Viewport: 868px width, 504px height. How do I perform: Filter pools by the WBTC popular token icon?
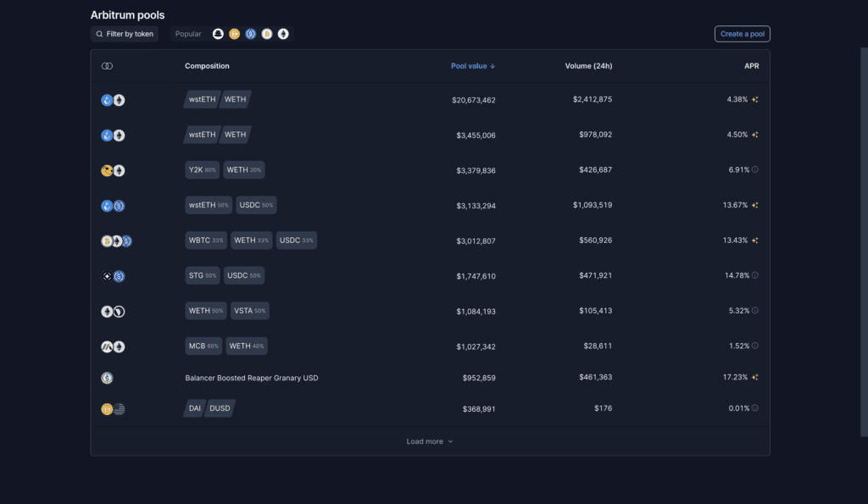pos(267,34)
